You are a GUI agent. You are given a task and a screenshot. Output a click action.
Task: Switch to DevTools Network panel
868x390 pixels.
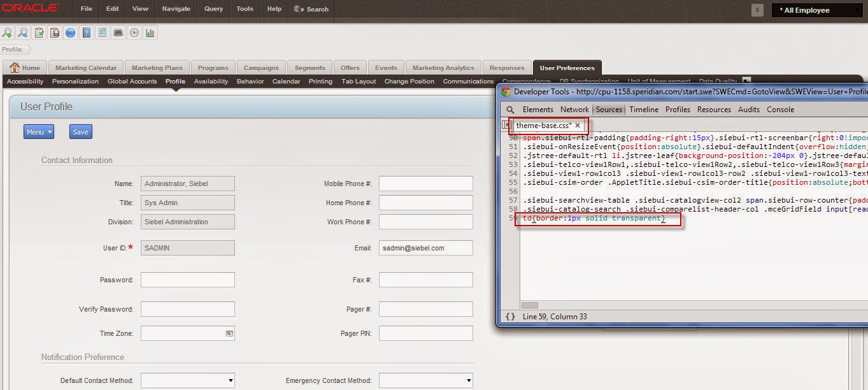[575, 110]
